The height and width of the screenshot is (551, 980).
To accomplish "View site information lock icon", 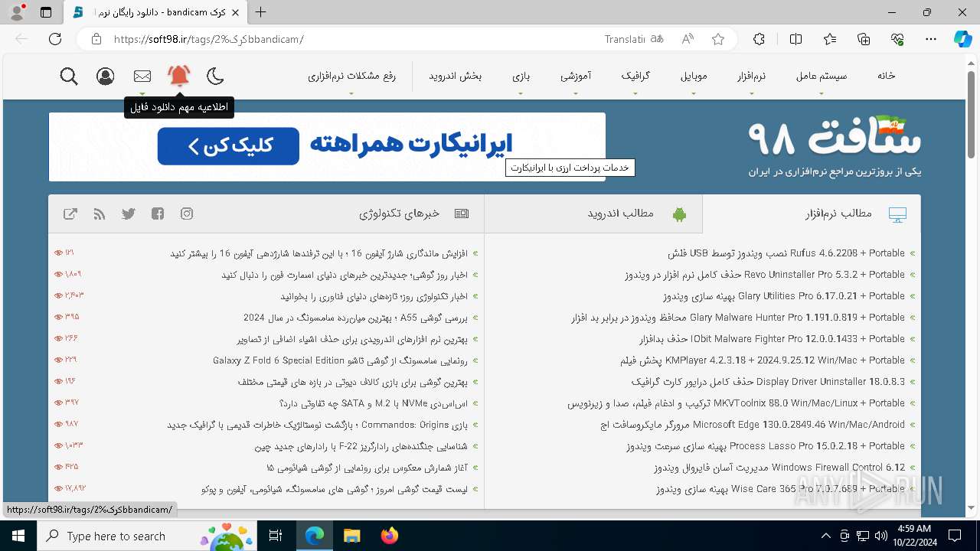I will tap(96, 39).
